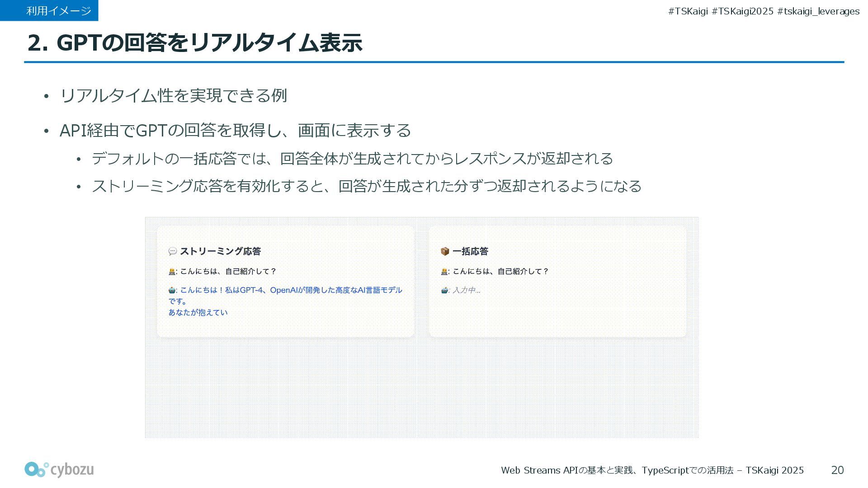Click the user avatar emoji in streaming panel
The width and height of the screenshot is (868, 488).
pyautogui.click(x=172, y=272)
